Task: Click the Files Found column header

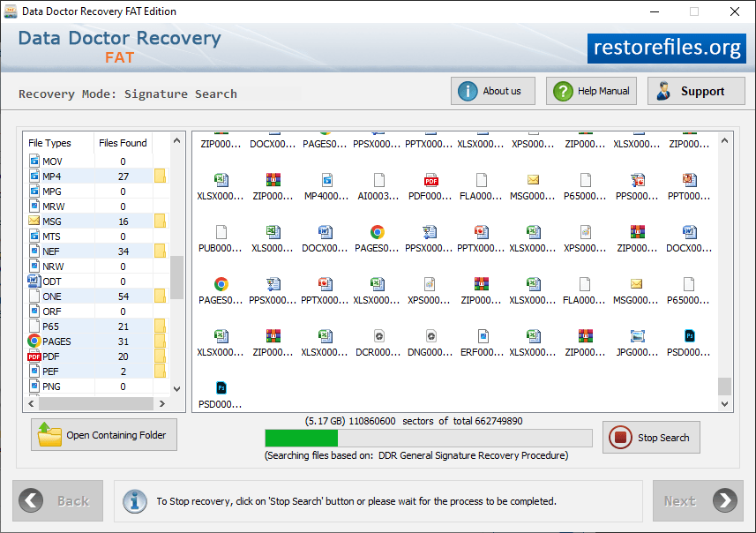Action: coord(123,143)
